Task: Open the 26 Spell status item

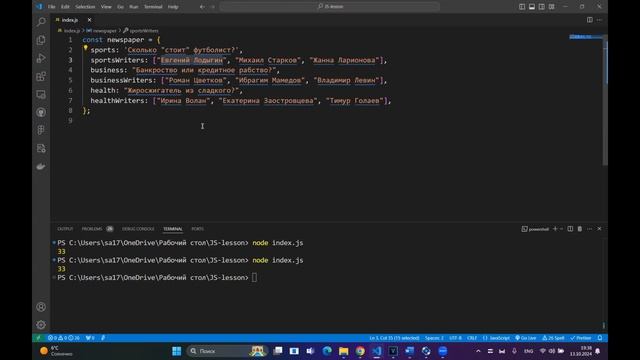Action: pos(553,338)
